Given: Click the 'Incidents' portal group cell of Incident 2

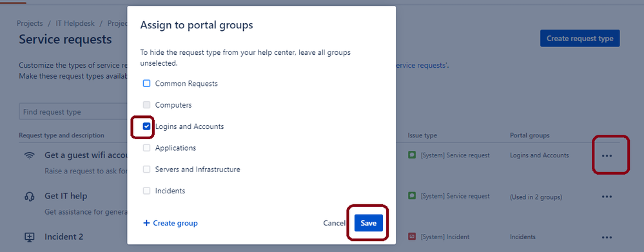Looking at the screenshot, I should click(522, 237).
